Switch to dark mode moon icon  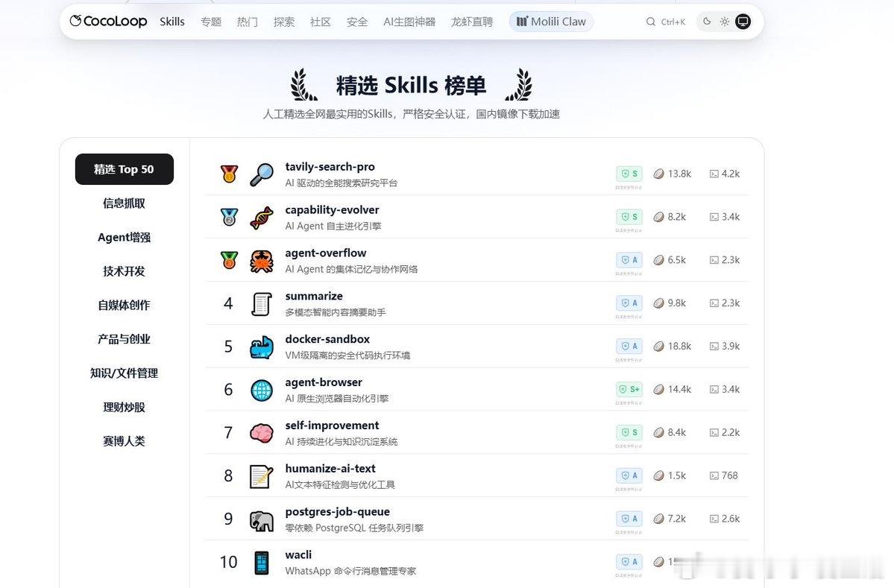[x=707, y=22]
